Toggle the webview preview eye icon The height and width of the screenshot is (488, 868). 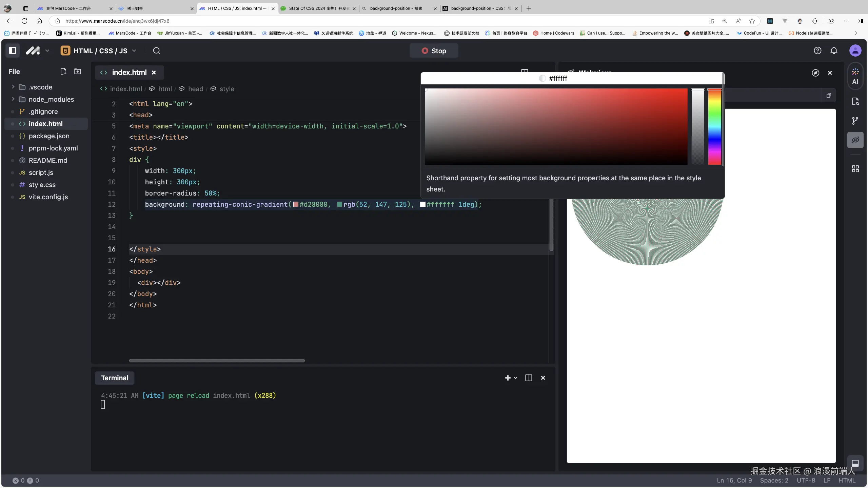tap(855, 140)
